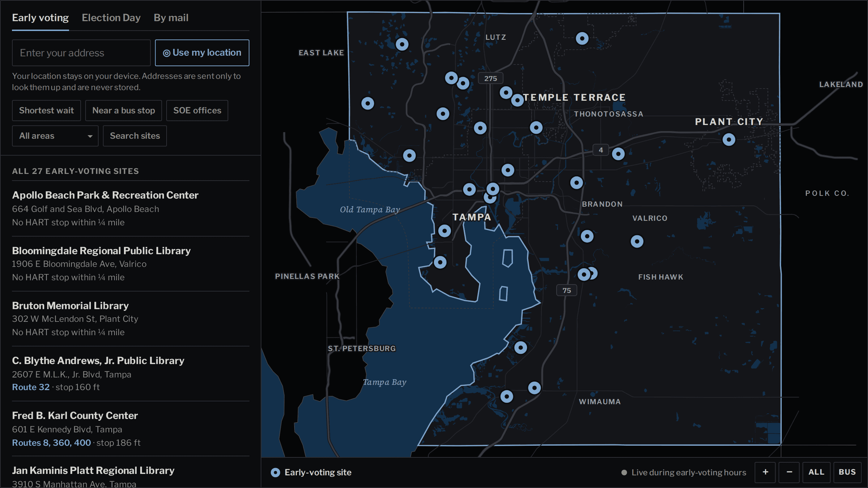Click the Use my location button
Image resolution: width=868 pixels, height=488 pixels.
pos(202,53)
